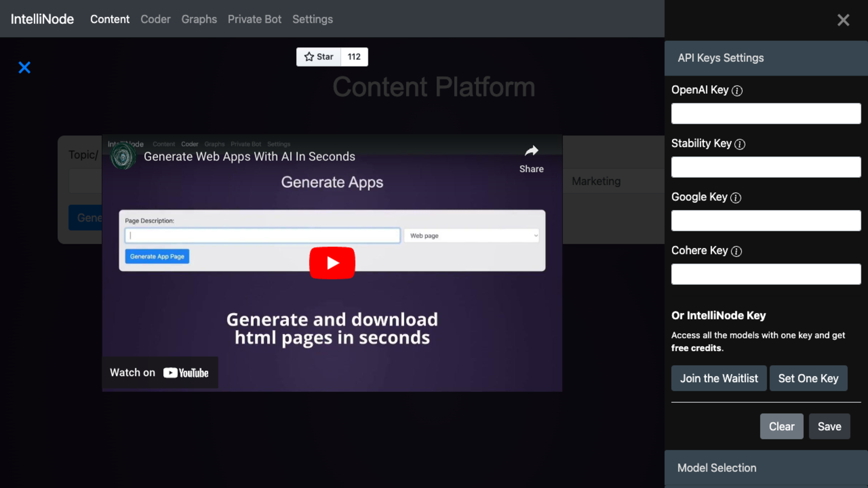Close the video overlay with the blue X

coord(24,67)
